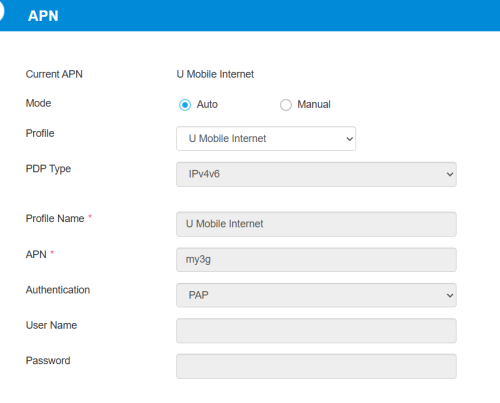500x403 pixels.
Task: Click the User Name input field
Action: pos(316,331)
